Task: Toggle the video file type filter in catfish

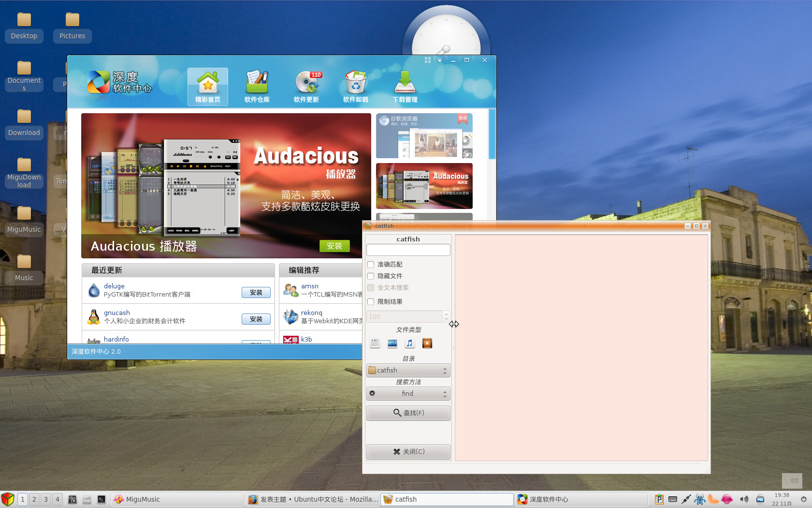Action: tap(427, 343)
